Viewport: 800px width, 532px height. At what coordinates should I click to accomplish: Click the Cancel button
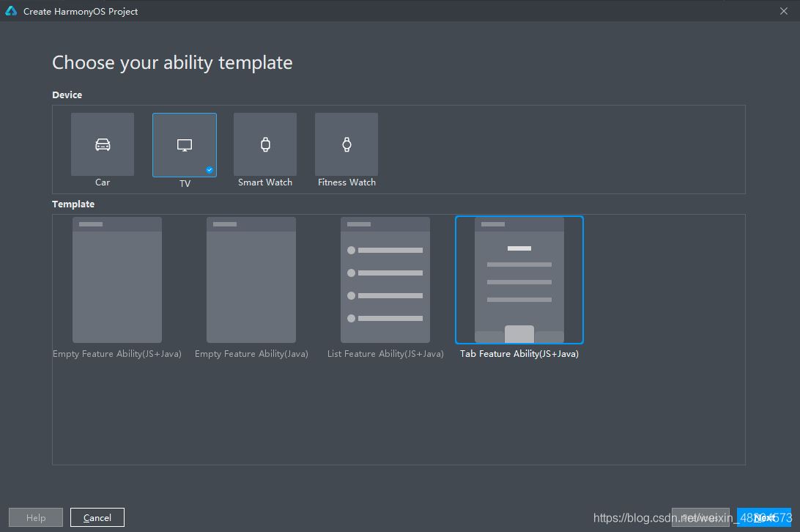(x=97, y=517)
